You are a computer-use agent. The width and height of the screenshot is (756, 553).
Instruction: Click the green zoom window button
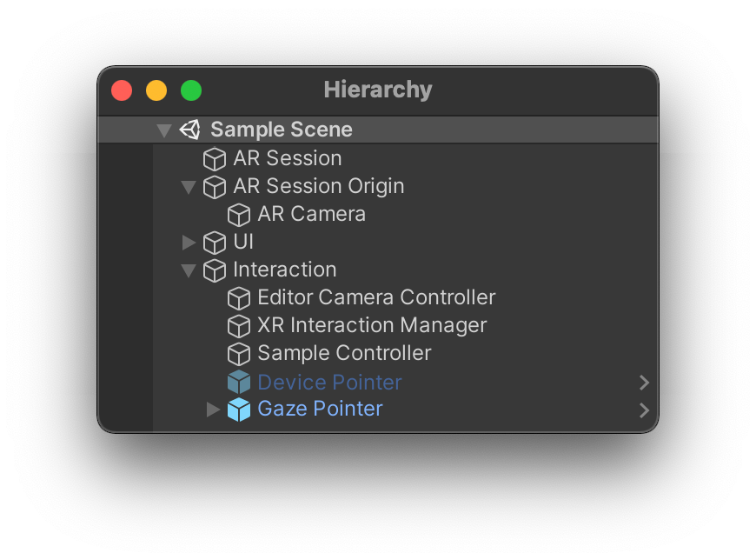click(x=191, y=90)
